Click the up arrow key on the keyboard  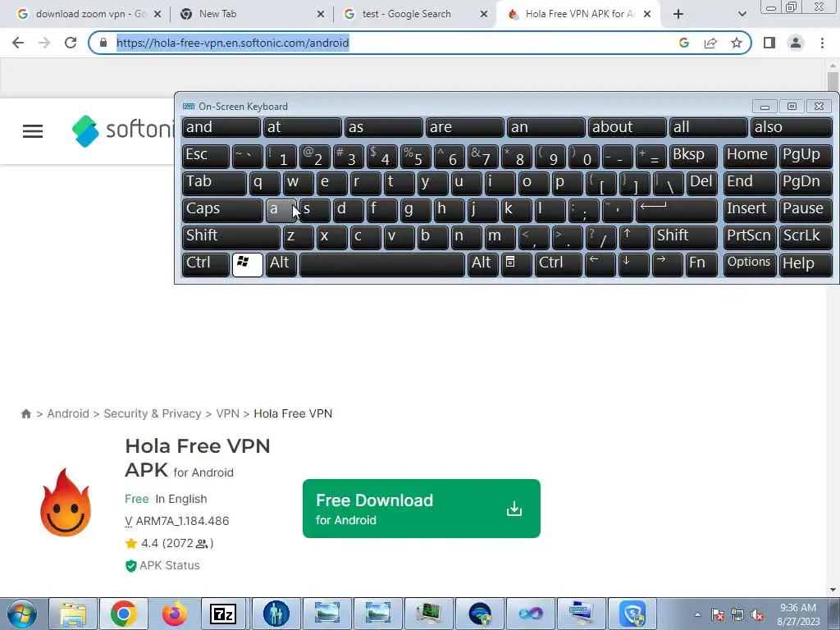coord(634,237)
